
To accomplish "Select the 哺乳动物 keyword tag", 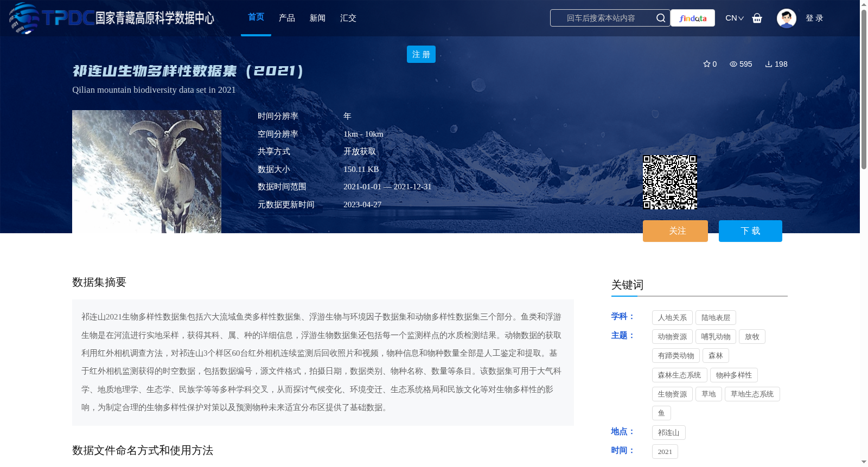I will (716, 337).
